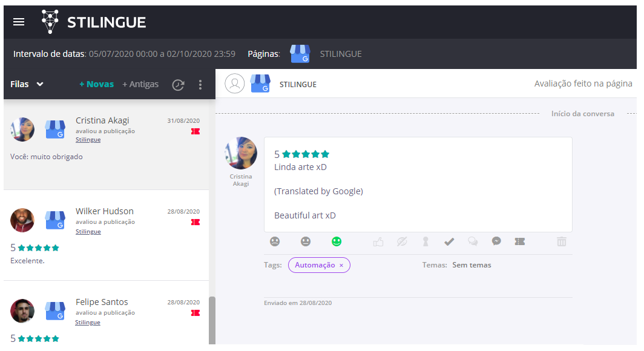Click Google store icon beside Wilker Hudson
644x351 pixels.
pos(55,220)
